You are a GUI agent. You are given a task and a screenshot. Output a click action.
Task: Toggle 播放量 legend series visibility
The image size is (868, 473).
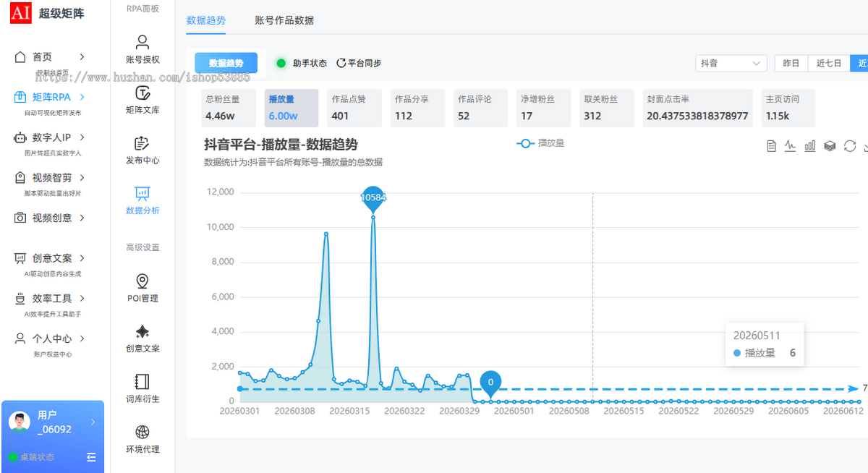coord(540,143)
